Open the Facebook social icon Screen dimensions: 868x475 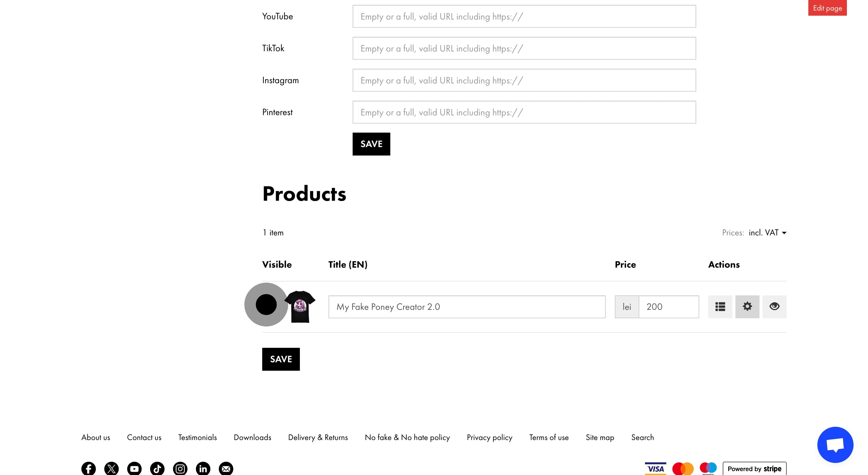click(x=88, y=468)
